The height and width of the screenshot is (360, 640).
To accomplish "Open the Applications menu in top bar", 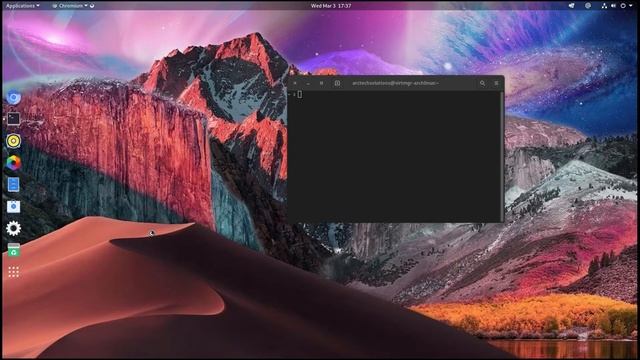I will [22, 6].
